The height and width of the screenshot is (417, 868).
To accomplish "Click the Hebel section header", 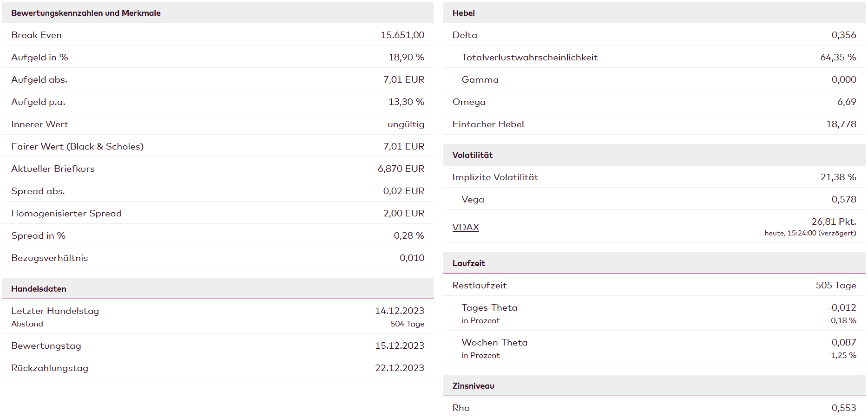I will 463,13.
